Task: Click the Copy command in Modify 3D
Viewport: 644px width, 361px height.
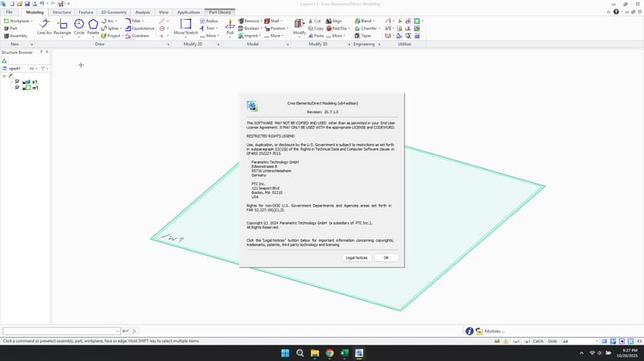Action: [x=316, y=28]
